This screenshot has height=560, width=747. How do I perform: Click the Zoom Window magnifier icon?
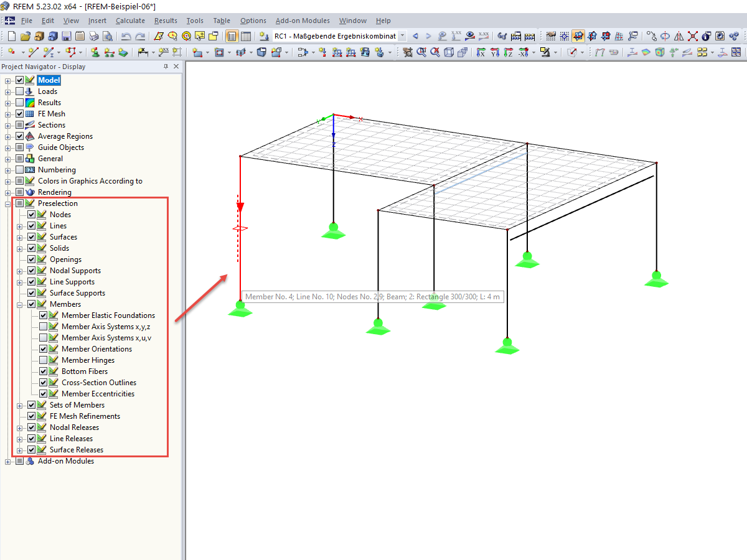pyautogui.click(x=421, y=52)
